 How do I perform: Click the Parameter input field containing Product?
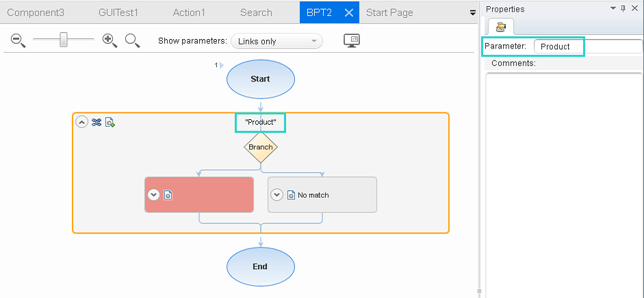pyautogui.click(x=587, y=47)
